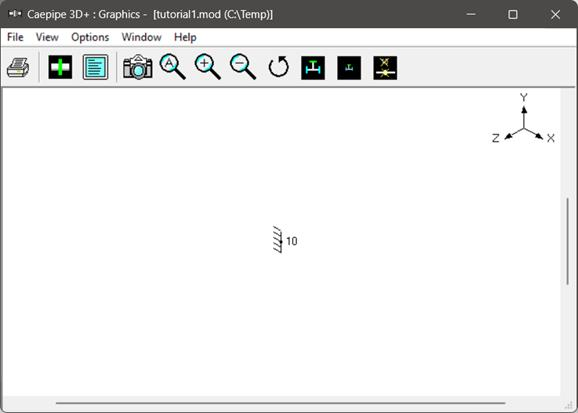Screen dimensions: 578x413
Task: Open the Window menu
Action: [142, 37]
